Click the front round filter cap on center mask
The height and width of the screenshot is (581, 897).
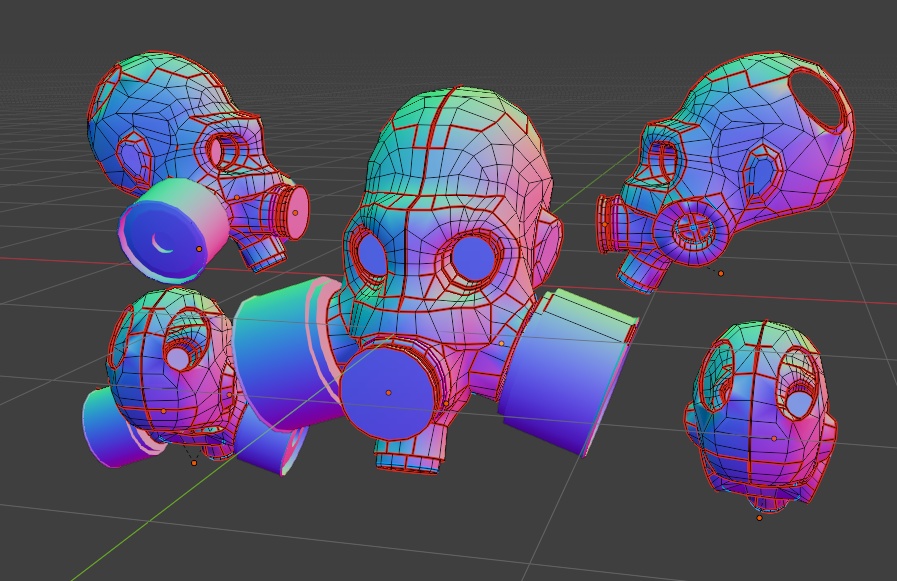[387, 393]
